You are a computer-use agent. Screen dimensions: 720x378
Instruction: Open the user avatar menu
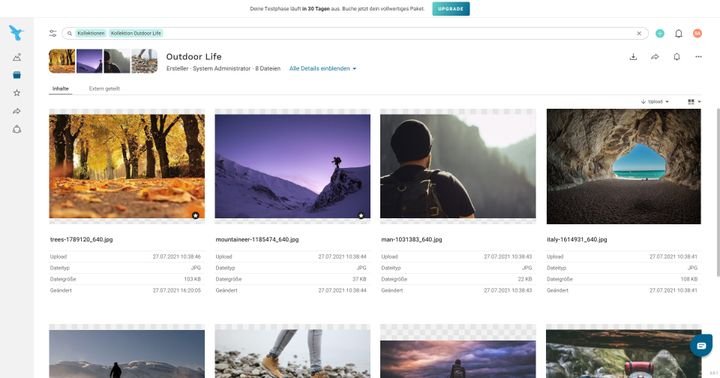click(x=698, y=33)
